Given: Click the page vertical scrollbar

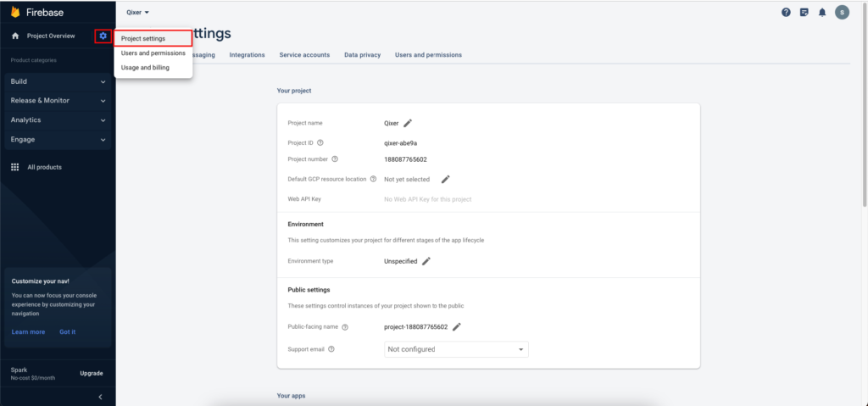Looking at the screenshot, I should (865, 105).
